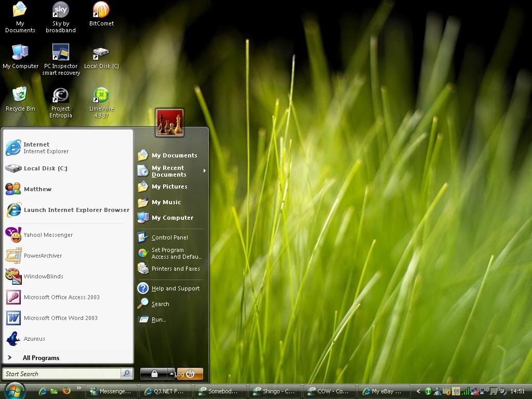532x399 pixels.
Task: Open PC Inspector smart recovery shortcut
Action: [x=61, y=60]
